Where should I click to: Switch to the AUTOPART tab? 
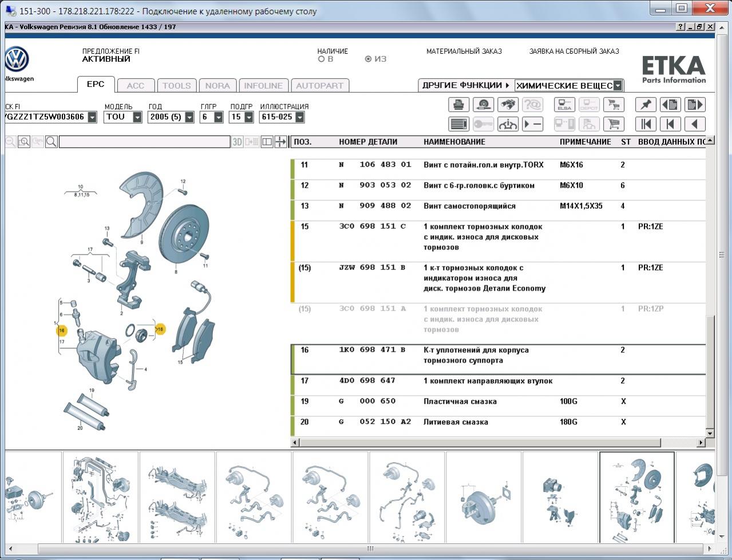click(x=320, y=86)
